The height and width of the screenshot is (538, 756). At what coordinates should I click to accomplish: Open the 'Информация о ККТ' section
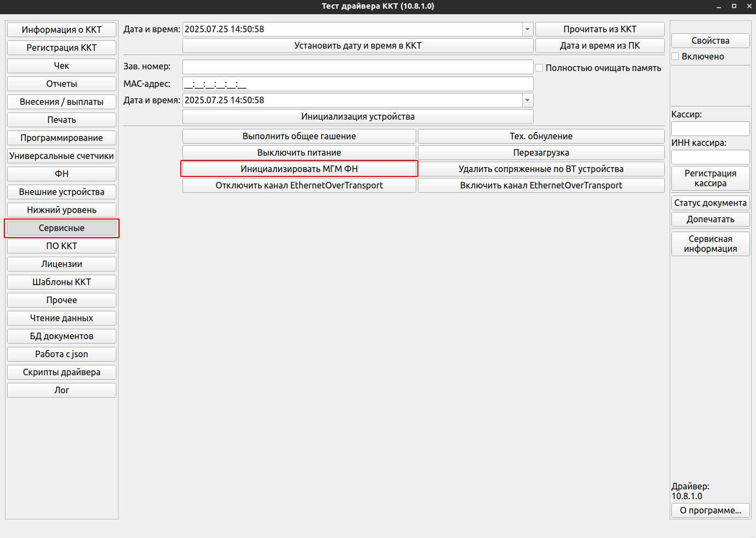(x=62, y=30)
